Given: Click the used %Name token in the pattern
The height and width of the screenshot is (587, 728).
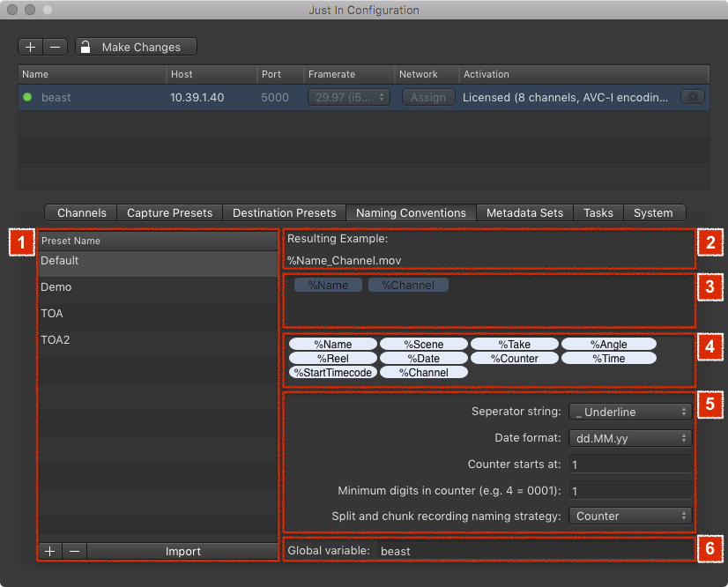Looking at the screenshot, I should 328,286.
